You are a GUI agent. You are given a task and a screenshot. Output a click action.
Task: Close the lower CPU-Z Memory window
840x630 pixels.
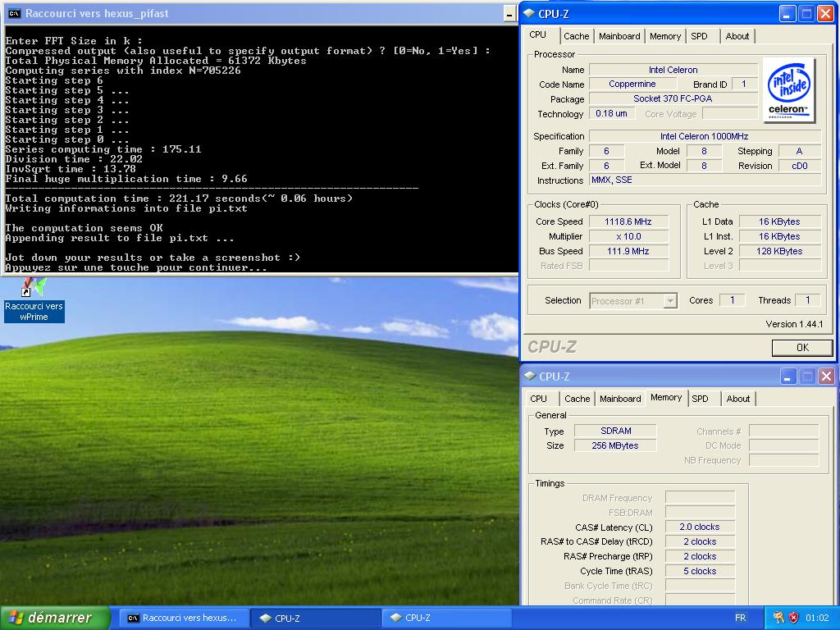coord(826,377)
